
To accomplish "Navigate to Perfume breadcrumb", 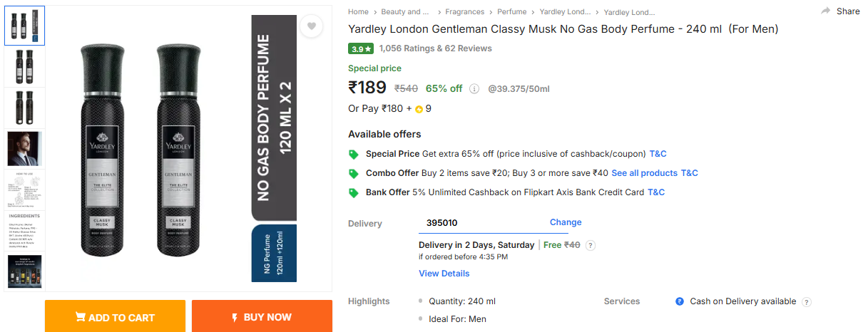I will [511, 12].
